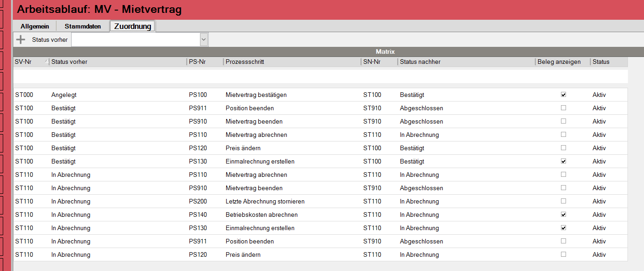
Task: Select the Zuordnung tab
Action: coord(133,26)
